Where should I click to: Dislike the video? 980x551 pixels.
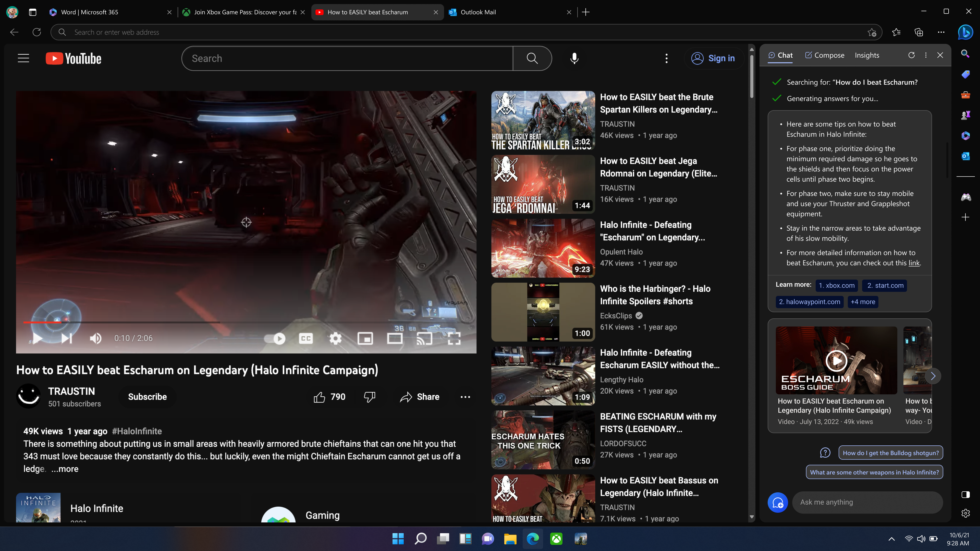click(x=369, y=397)
